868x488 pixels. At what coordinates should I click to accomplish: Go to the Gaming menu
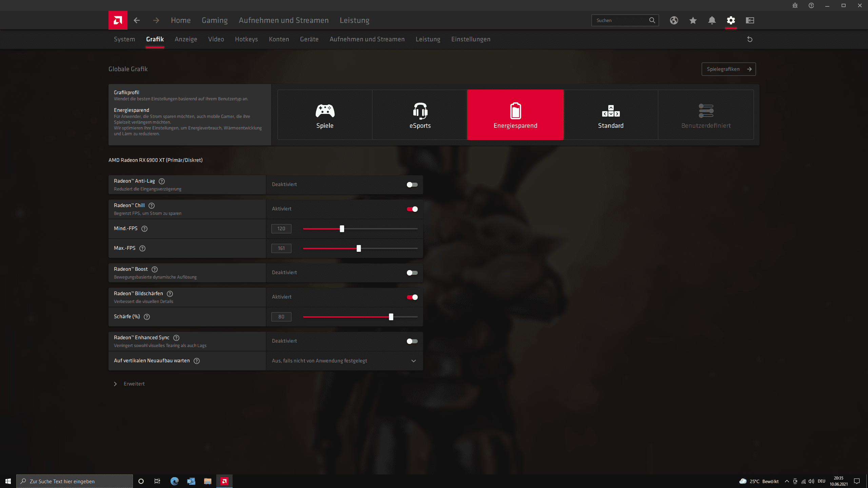(215, 20)
